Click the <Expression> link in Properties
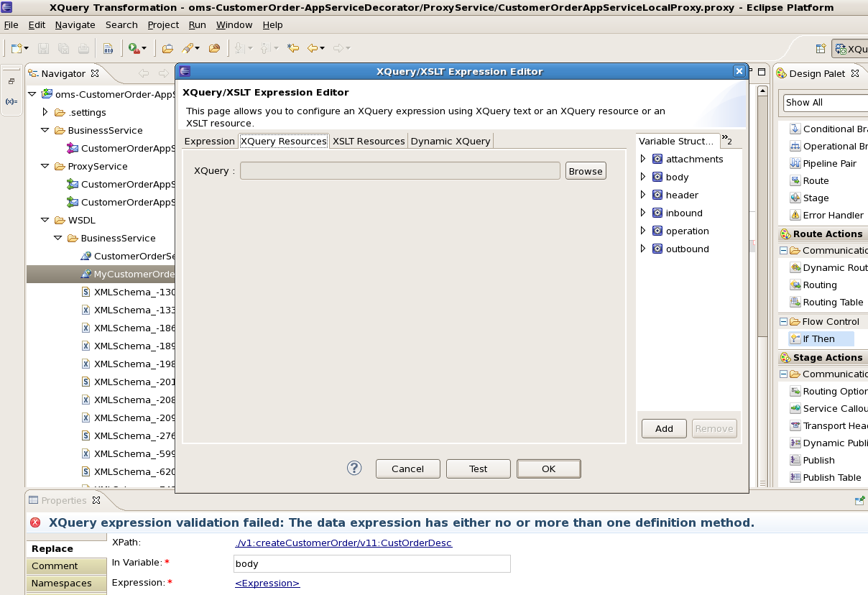Viewport: 868px width, 595px height. click(x=267, y=583)
